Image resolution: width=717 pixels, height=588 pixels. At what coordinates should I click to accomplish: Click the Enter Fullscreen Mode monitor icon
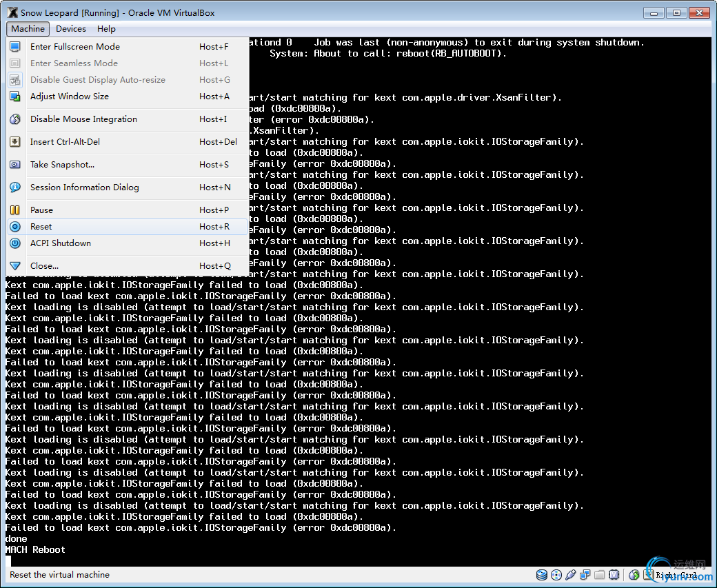coord(15,47)
